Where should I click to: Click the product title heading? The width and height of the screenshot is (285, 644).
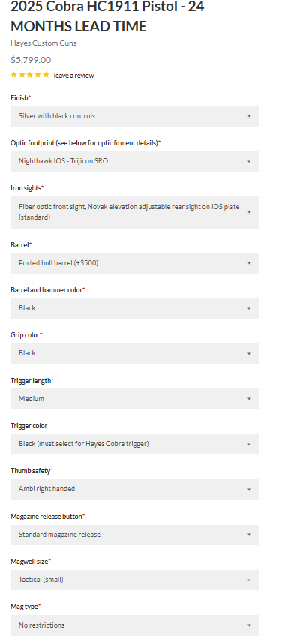[107, 16]
